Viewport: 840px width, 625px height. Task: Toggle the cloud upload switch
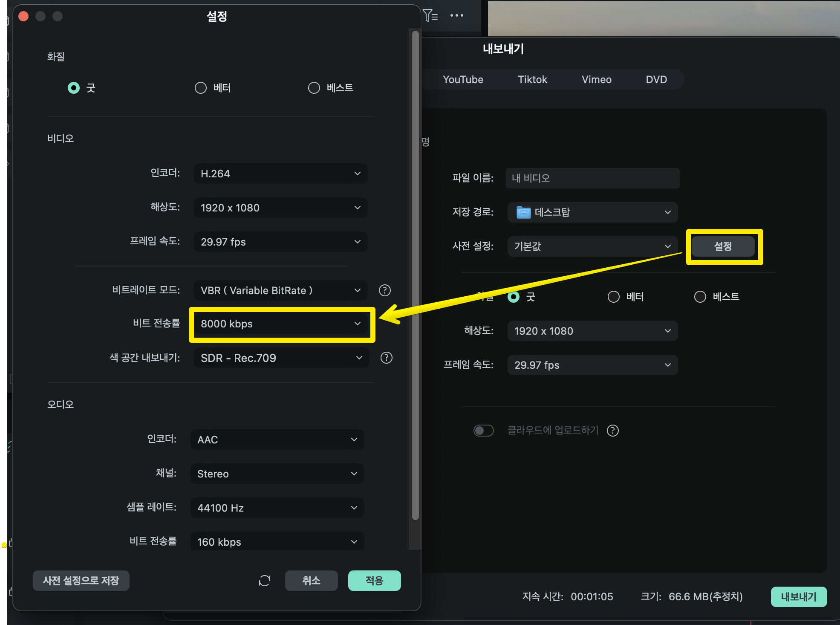(x=483, y=431)
